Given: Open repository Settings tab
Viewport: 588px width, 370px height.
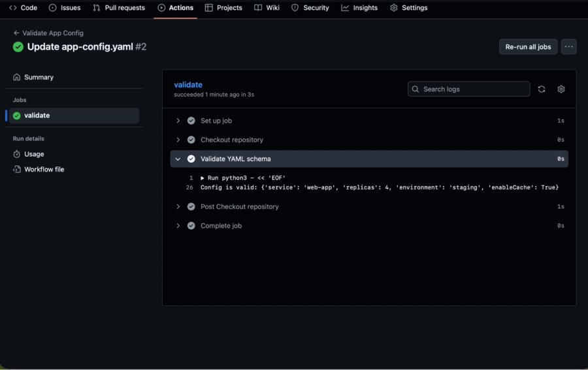Looking at the screenshot, I should tap(409, 7).
